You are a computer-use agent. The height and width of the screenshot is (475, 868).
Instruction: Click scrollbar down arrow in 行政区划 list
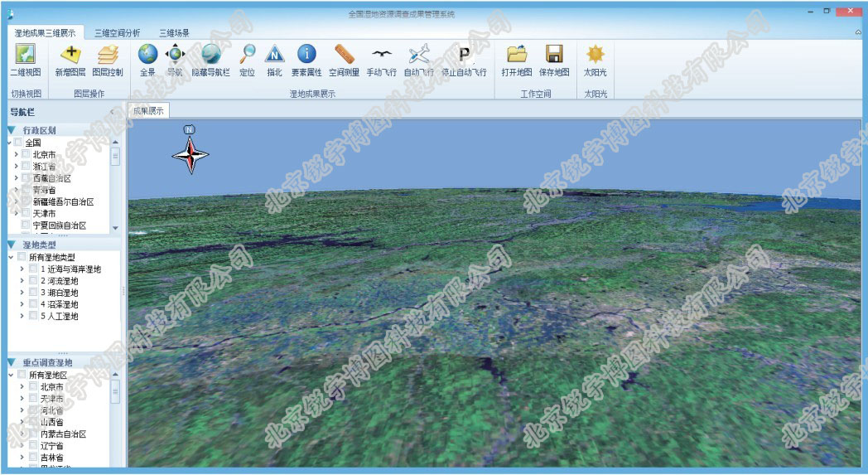[115, 227]
